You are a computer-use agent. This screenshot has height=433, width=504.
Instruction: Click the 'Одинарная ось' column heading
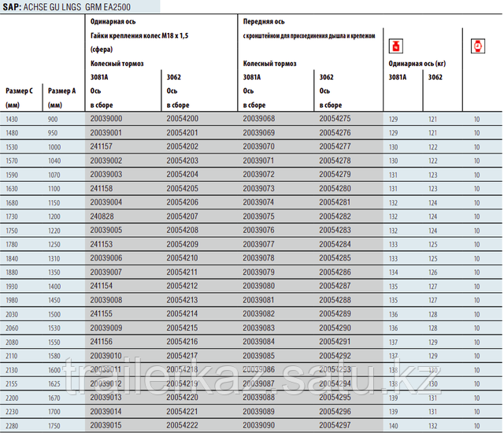point(113,21)
